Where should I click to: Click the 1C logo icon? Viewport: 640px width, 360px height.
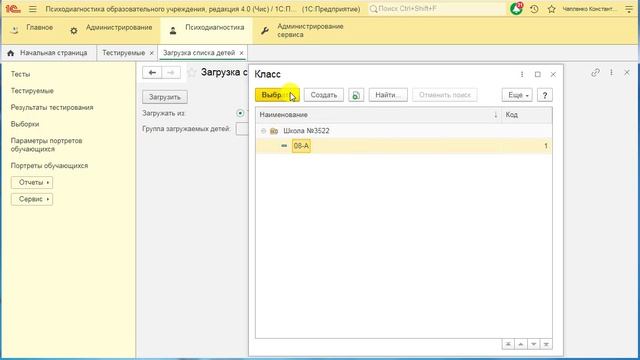pos(13,9)
